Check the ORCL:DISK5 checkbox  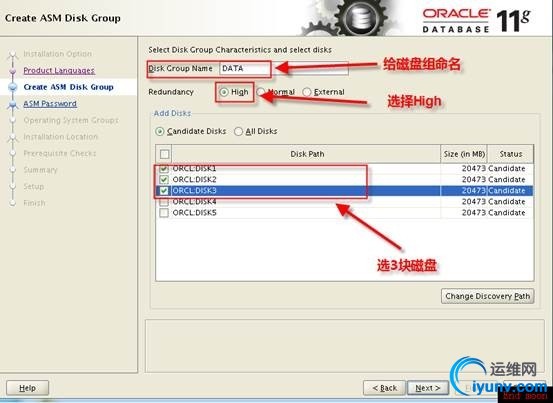[164, 213]
